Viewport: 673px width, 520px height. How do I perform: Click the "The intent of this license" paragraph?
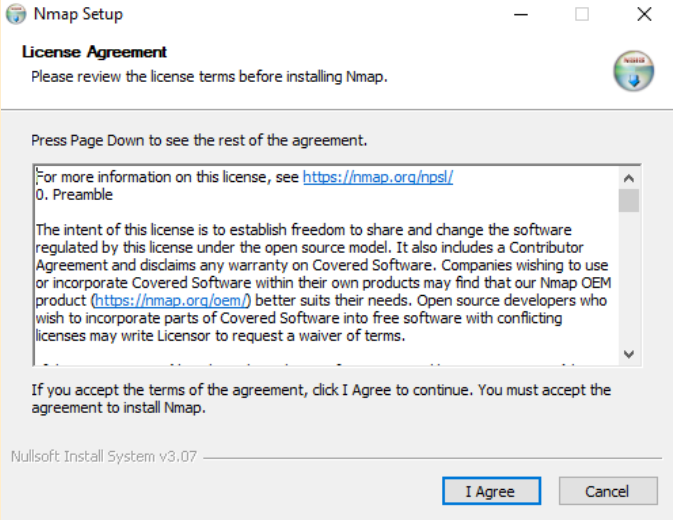(x=323, y=283)
